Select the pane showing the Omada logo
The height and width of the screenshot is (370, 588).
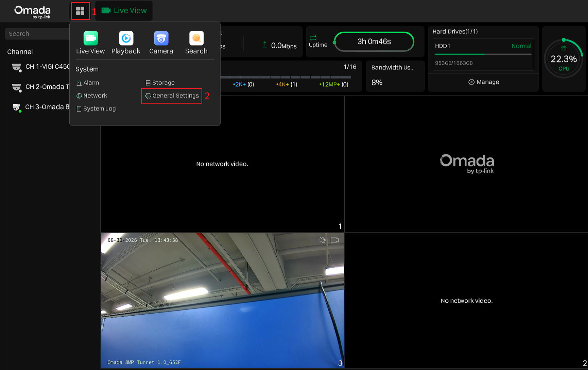click(466, 164)
